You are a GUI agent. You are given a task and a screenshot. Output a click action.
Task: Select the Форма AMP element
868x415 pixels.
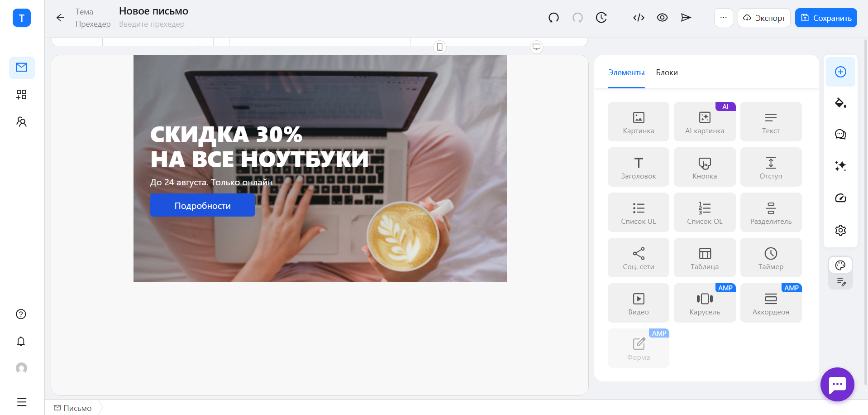[x=638, y=348]
